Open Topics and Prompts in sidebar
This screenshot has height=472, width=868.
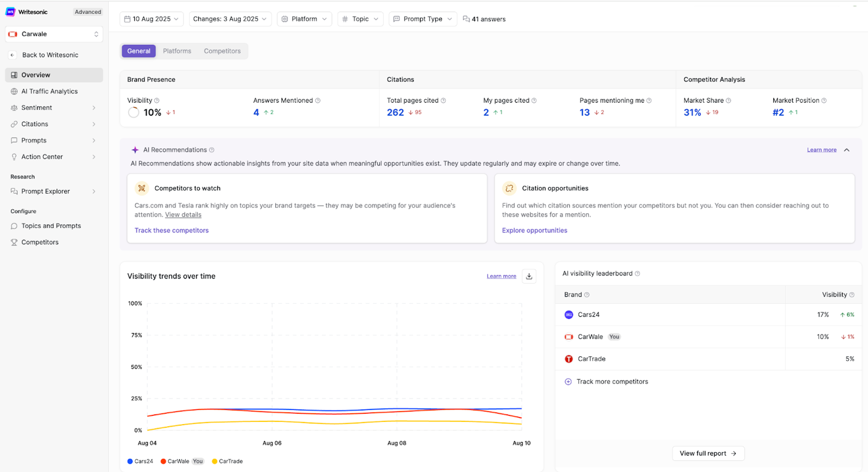54,226
